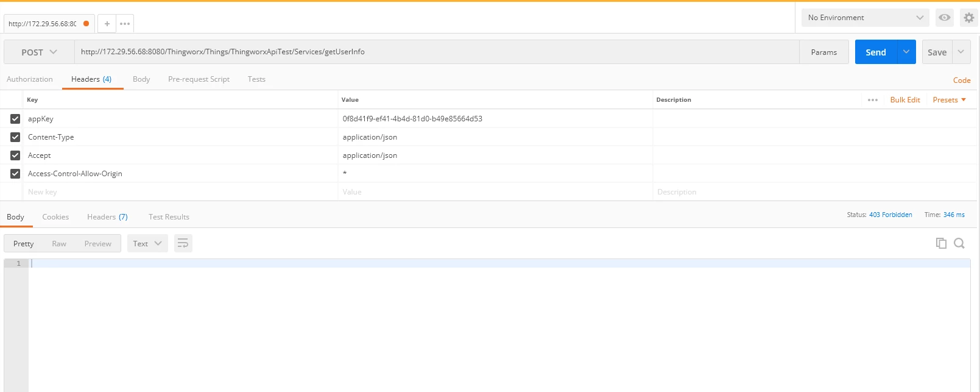
Task: Click the new header Value input field
Action: click(495, 192)
